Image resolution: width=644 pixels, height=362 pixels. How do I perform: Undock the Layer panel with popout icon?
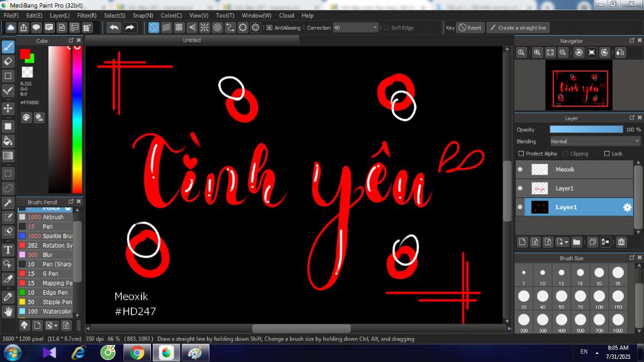(632, 118)
